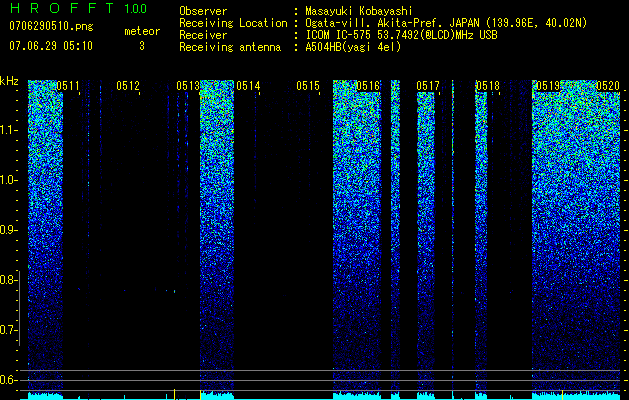
Task: Click the 'Receiving Location' field label
Action: point(233,23)
